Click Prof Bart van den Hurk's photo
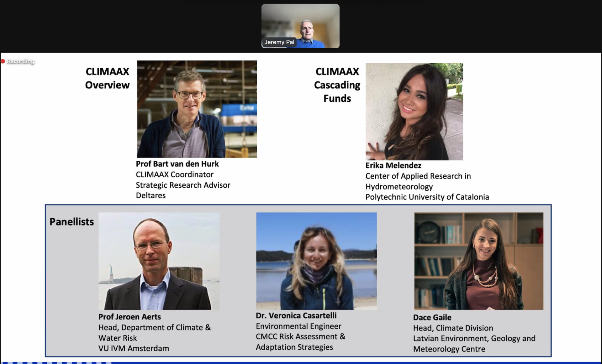Screen dimensions: 602x364 click(197, 109)
